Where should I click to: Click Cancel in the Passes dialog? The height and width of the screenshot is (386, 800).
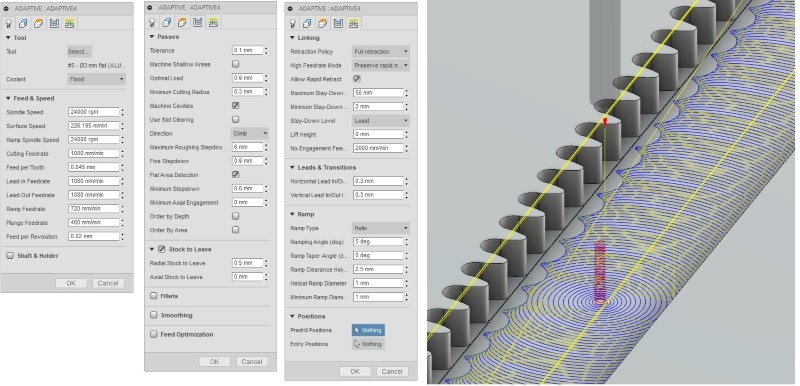click(252, 362)
